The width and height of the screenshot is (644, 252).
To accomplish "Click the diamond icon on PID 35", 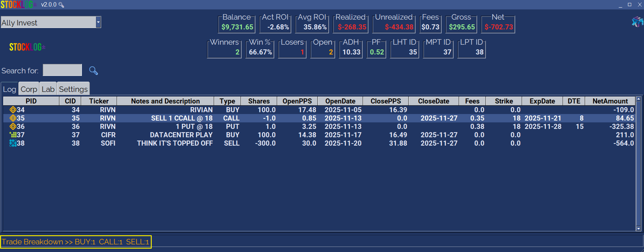I will (x=13, y=118).
